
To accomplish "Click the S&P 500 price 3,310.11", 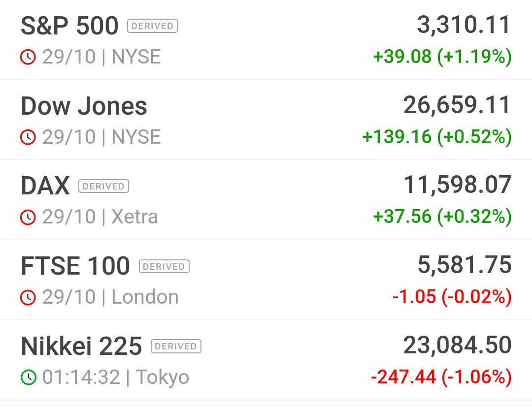I will coord(464,25).
